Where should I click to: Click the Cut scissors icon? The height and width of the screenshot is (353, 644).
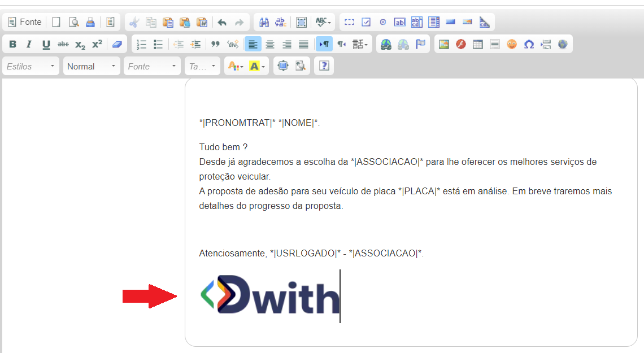(x=134, y=22)
